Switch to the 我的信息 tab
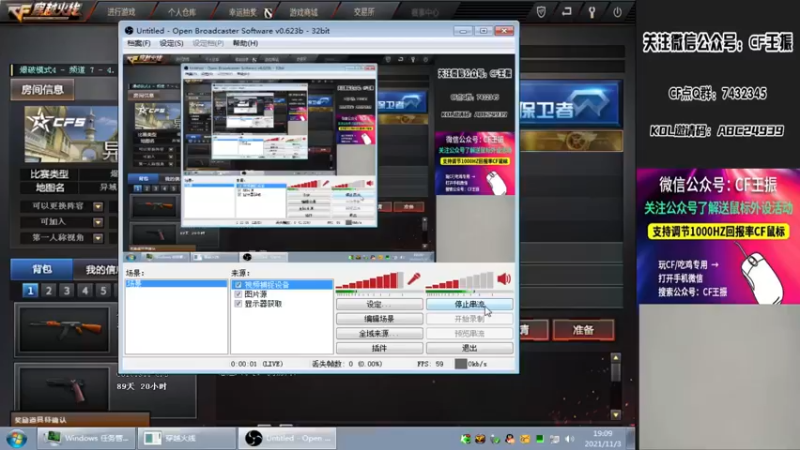Image resolution: width=800 pixels, height=450 pixels. click(x=98, y=269)
